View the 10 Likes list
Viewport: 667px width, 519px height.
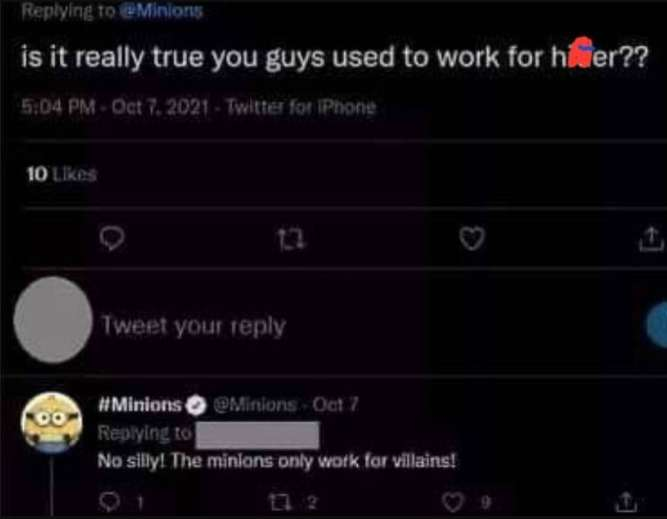point(58,174)
